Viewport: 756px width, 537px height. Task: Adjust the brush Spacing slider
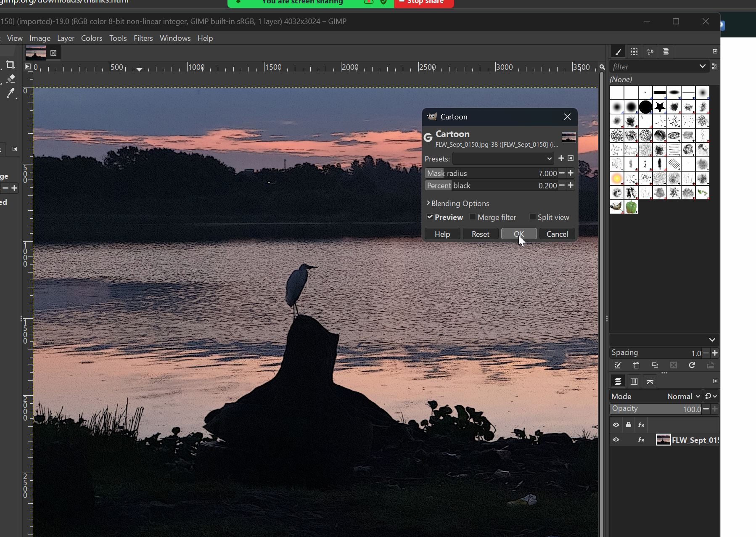pos(656,353)
